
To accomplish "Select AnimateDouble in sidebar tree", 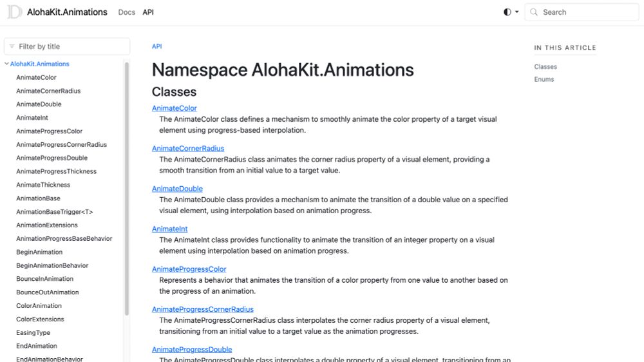I will click(x=39, y=104).
